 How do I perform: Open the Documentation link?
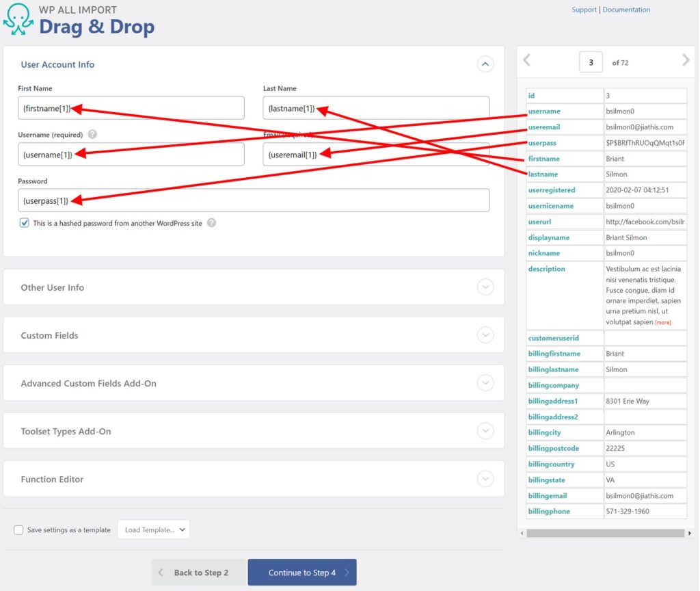pyautogui.click(x=626, y=10)
